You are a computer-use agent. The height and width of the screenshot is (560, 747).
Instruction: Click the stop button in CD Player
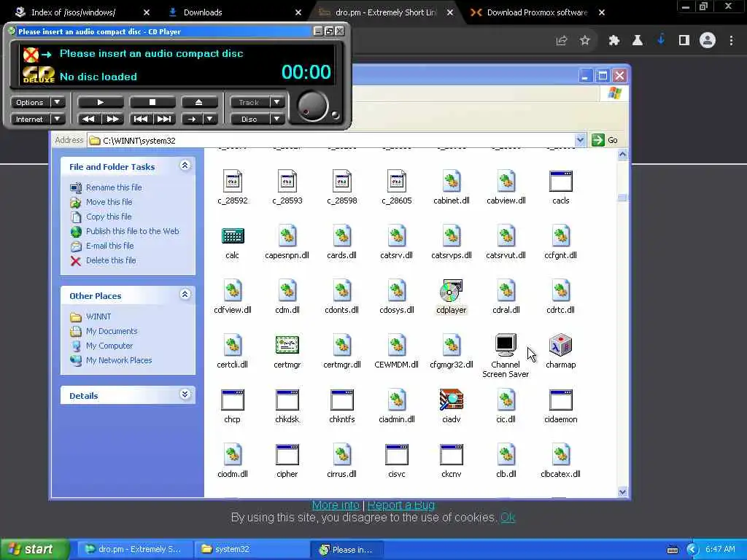152,102
